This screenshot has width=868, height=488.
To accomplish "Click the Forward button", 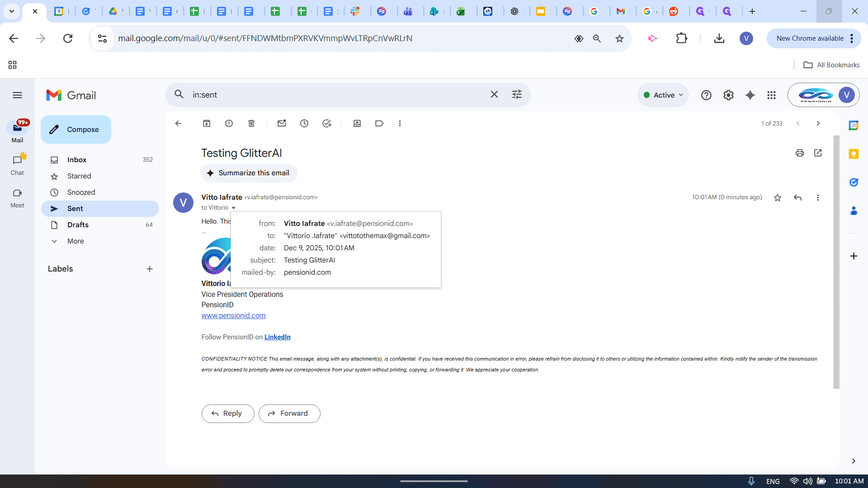I will (x=289, y=413).
